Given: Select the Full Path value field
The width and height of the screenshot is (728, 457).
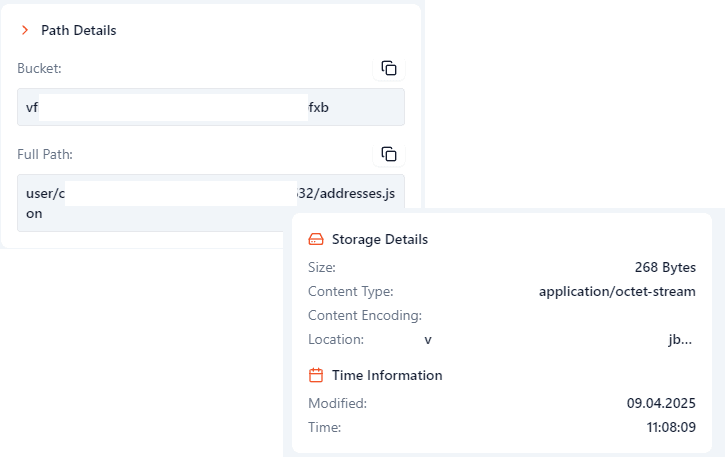Looking at the screenshot, I should [211, 203].
